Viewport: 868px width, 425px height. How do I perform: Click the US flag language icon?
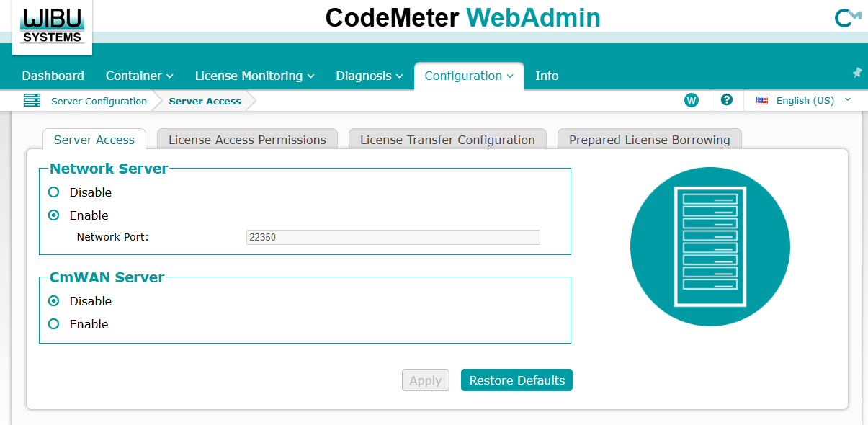coord(762,101)
